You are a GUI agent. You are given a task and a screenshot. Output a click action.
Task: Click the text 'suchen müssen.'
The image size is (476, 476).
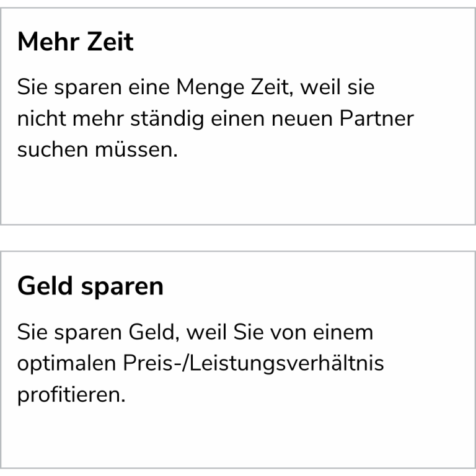click(x=97, y=149)
